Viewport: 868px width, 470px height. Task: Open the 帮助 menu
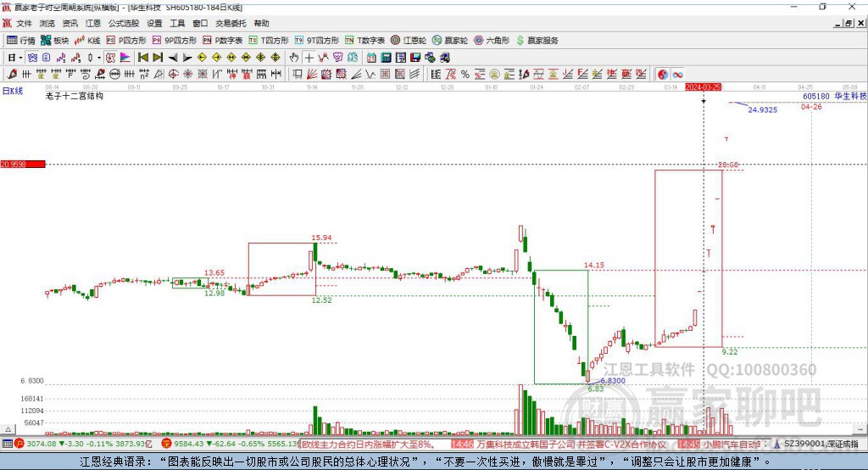261,23
